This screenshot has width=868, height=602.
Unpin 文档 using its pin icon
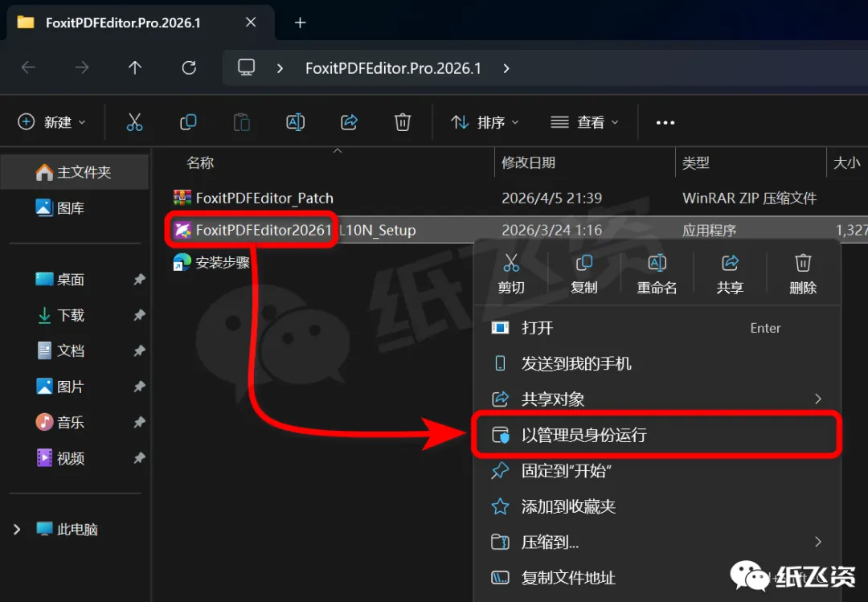tap(139, 350)
